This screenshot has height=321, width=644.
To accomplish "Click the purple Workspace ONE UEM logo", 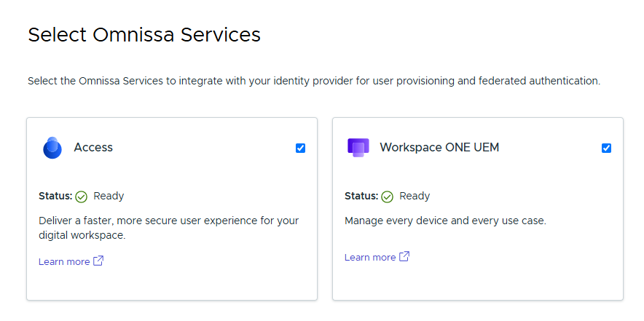I will (x=358, y=148).
